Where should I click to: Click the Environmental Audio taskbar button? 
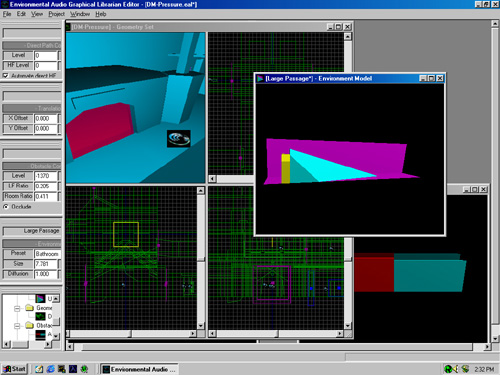[x=139, y=369]
